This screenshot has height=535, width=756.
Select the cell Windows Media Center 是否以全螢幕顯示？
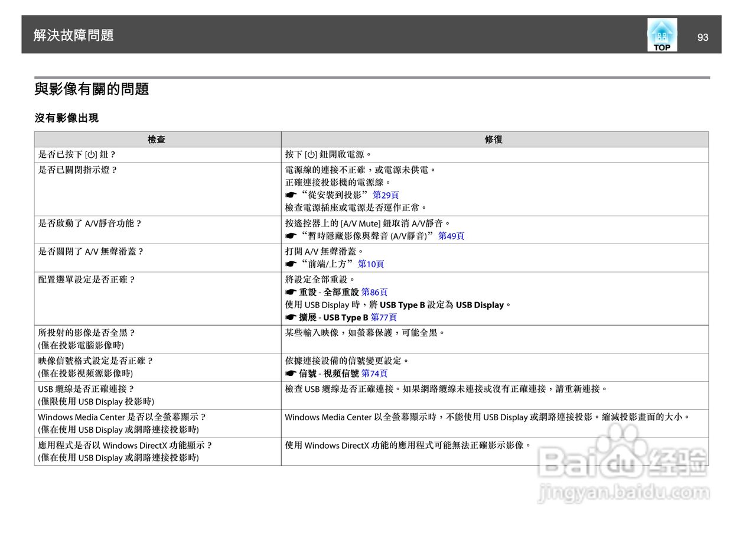tap(157, 423)
